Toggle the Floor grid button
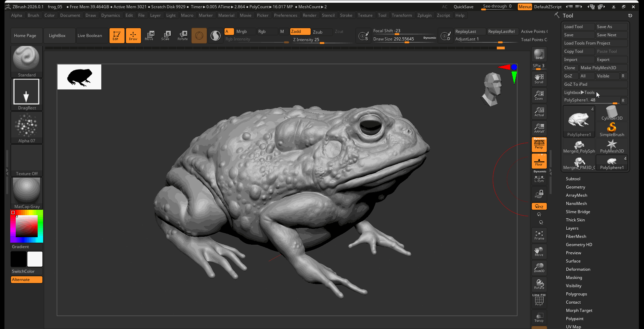This screenshot has width=644, height=329. [539, 161]
